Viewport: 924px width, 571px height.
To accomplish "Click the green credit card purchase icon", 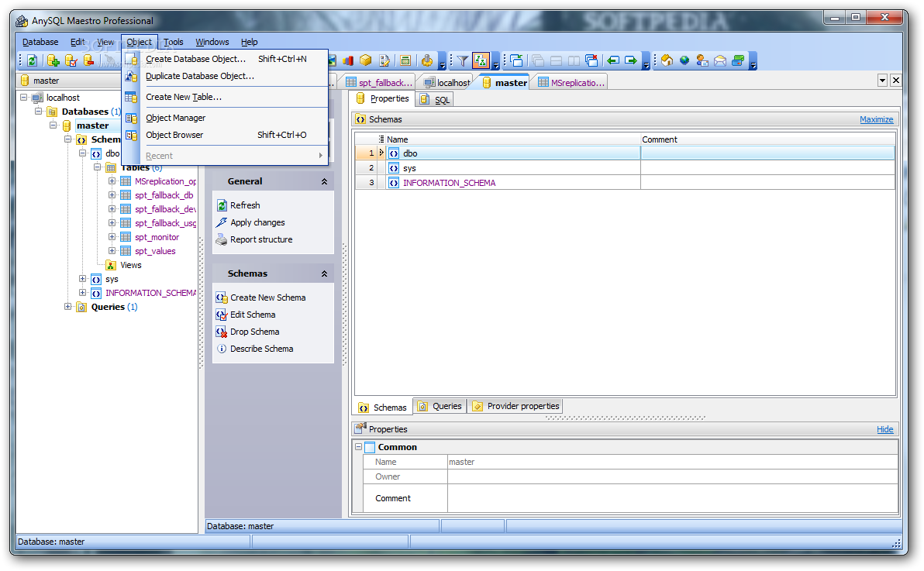I will tap(738, 60).
